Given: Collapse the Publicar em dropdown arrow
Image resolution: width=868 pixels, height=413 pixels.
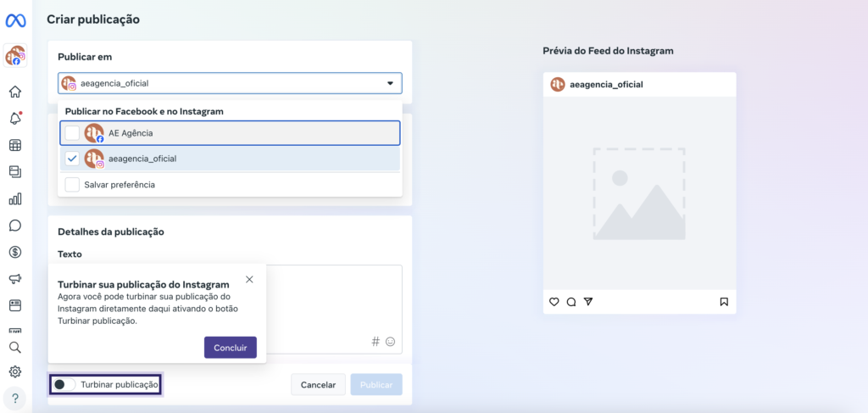Looking at the screenshot, I should (x=390, y=83).
